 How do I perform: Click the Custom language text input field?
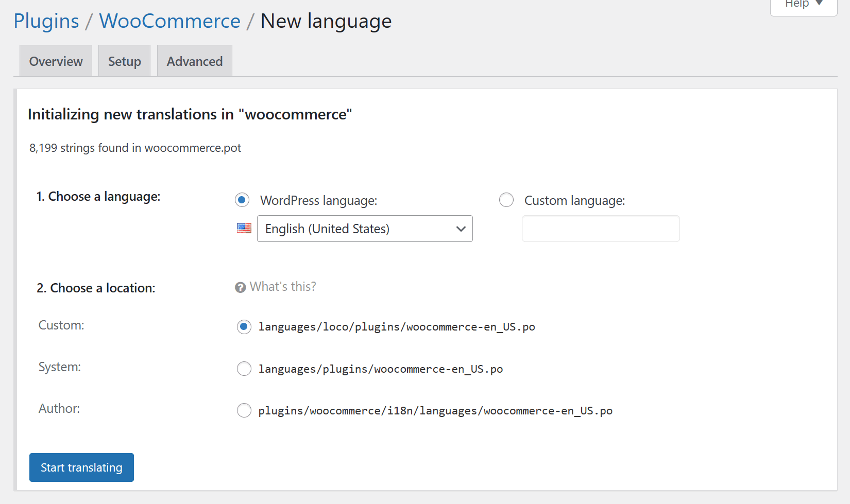click(x=600, y=229)
